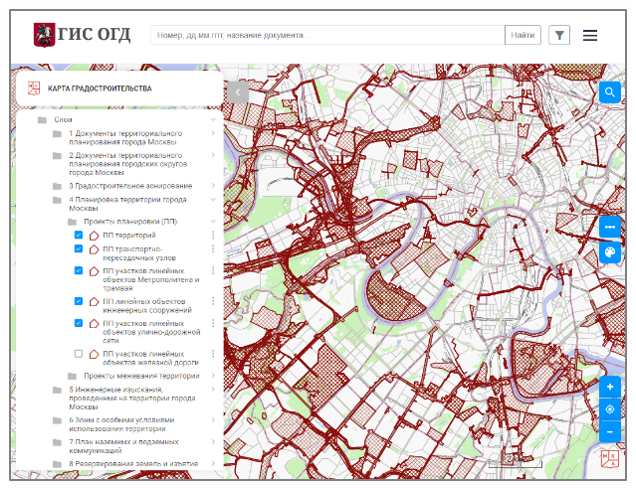Click the blue map search magnifier
Image resolution: width=636 pixels, height=490 pixels.
pos(610,92)
